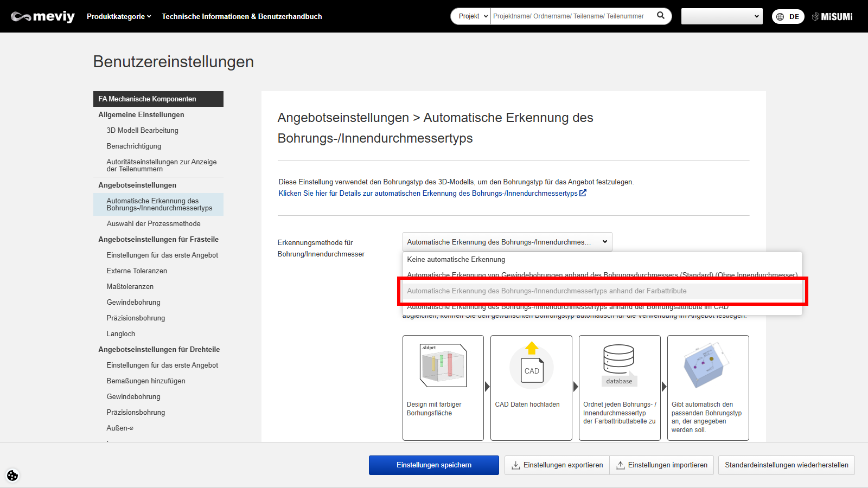The image size is (868, 488).
Task: Click the MISUMI logo
Action: [832, 16]
